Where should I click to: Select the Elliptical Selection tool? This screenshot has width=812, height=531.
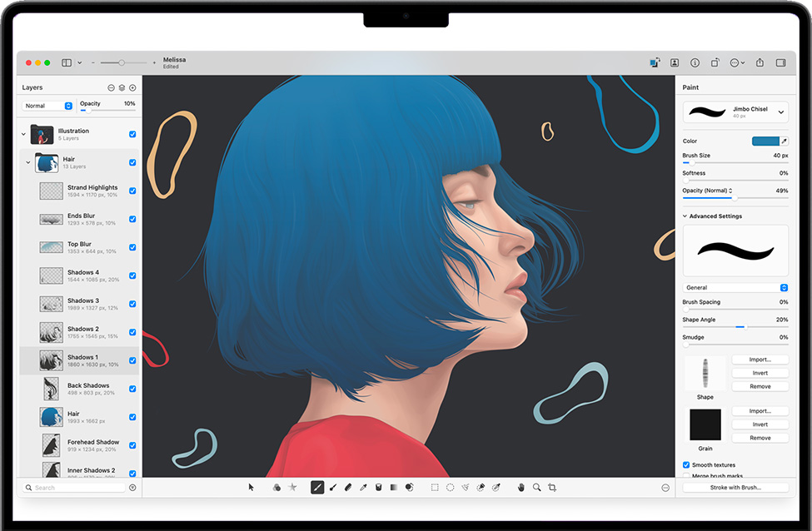[x=450, y=487]
